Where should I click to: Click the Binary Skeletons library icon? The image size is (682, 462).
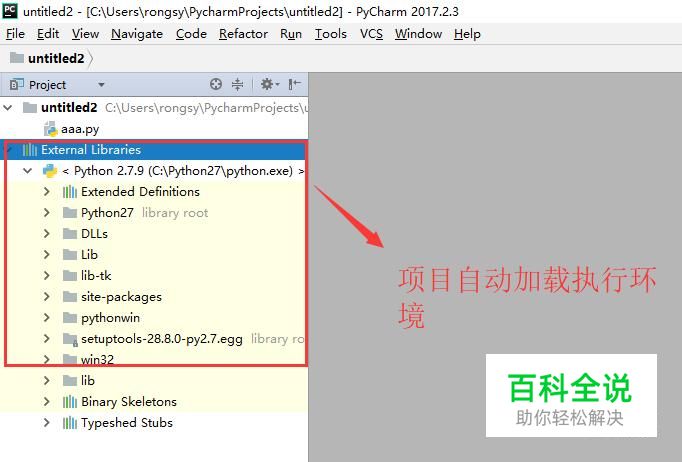(70, 402)
